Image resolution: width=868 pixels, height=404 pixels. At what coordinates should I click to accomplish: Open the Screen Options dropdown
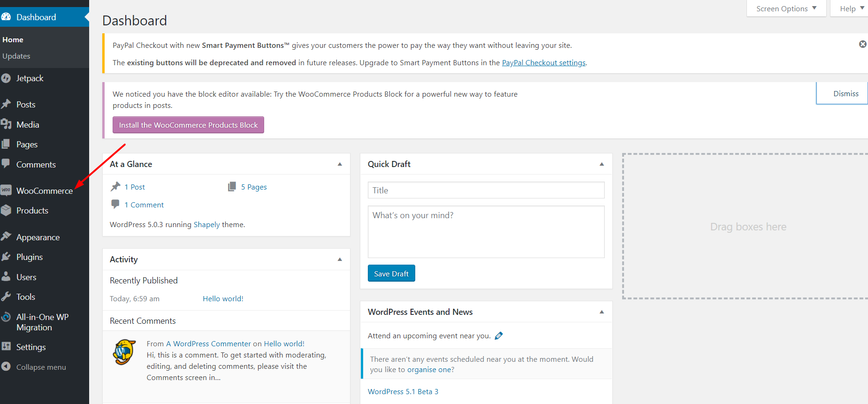pos(786,8)
